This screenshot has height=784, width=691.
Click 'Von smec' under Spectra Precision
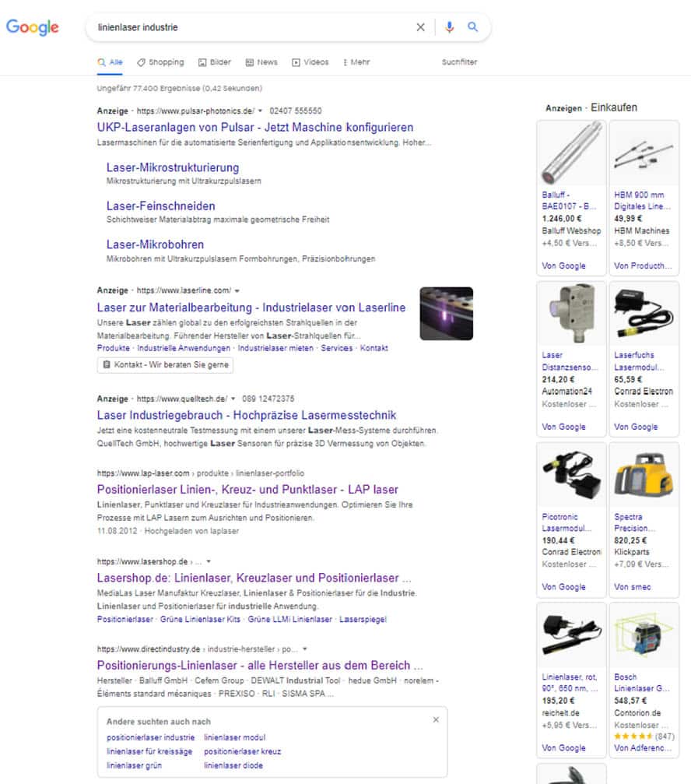633,587
